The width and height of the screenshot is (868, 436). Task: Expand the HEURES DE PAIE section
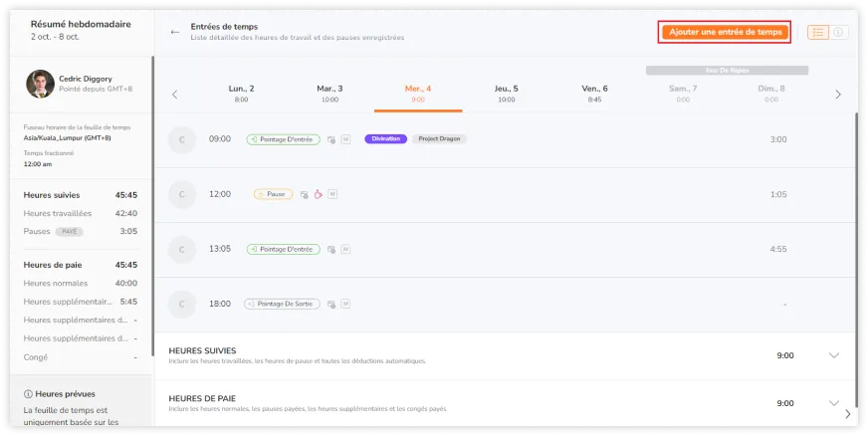coord(834,403)
